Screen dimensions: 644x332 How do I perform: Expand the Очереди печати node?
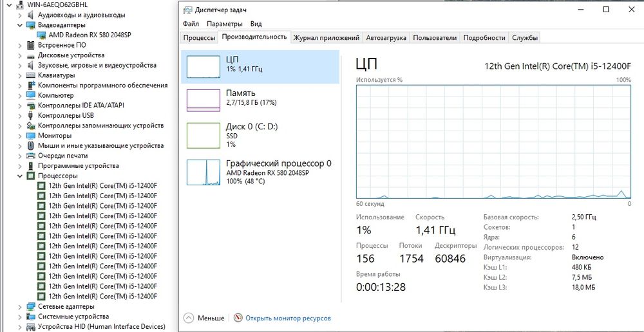(x=20, y=156)
